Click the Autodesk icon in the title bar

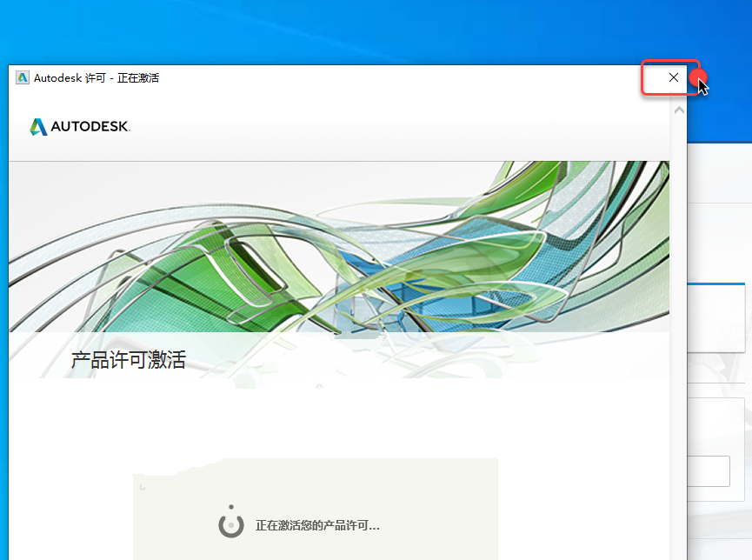22,77
